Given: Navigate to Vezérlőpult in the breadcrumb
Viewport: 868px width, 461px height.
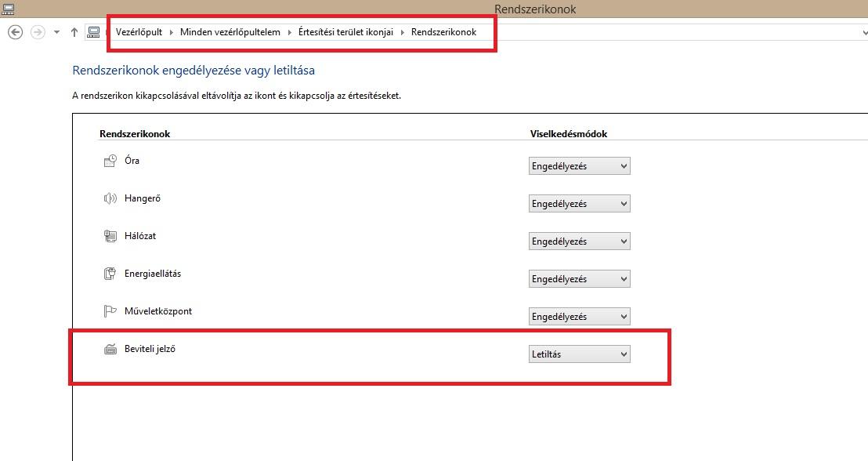Looking at the screenshot, I should (139, 32).
